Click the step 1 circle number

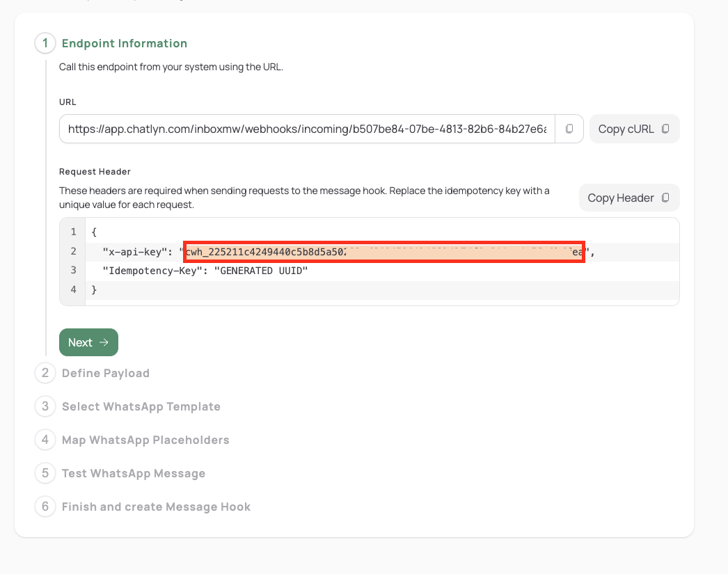click(x=45, y=43)
